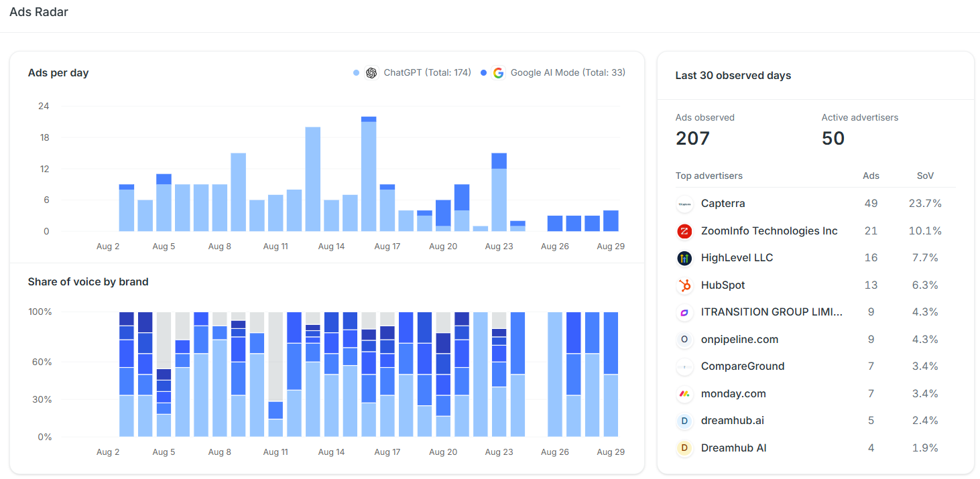Viewport: 980px width, 479px height.
Task: Click the Aug 26 stacked share of voice bar
Action: pos(555,374)
